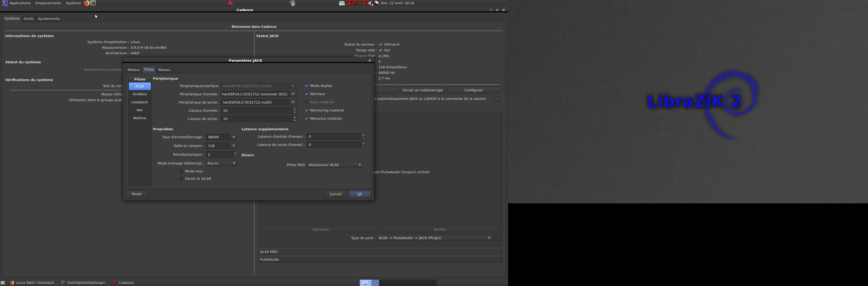
Task: Click the red arrow panel icon
Action: 230,3
